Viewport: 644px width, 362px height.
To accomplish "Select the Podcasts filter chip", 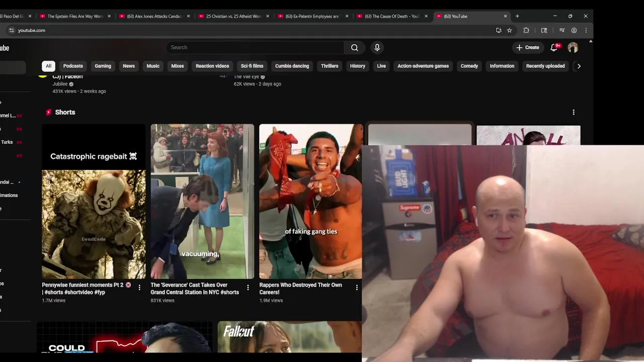I will click(73, 66).
